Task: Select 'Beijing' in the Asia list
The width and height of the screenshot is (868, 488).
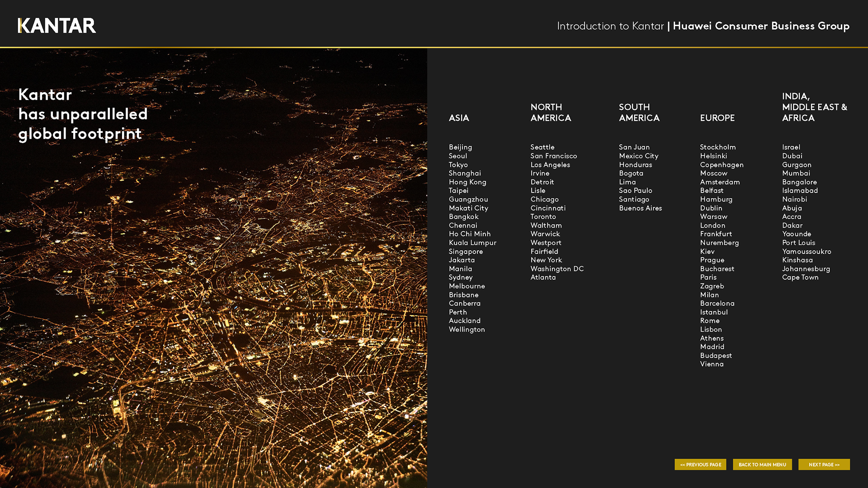Action: coord(460,147)
